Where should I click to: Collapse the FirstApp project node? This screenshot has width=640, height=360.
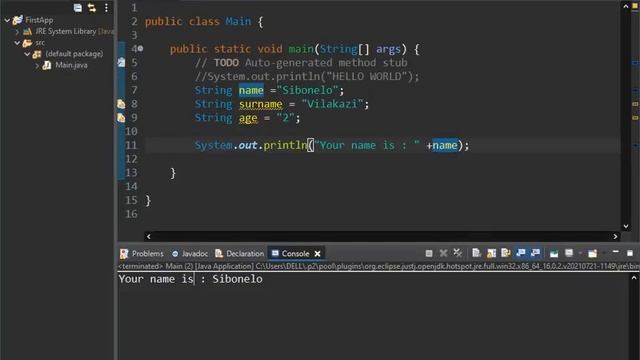(7, 20)
